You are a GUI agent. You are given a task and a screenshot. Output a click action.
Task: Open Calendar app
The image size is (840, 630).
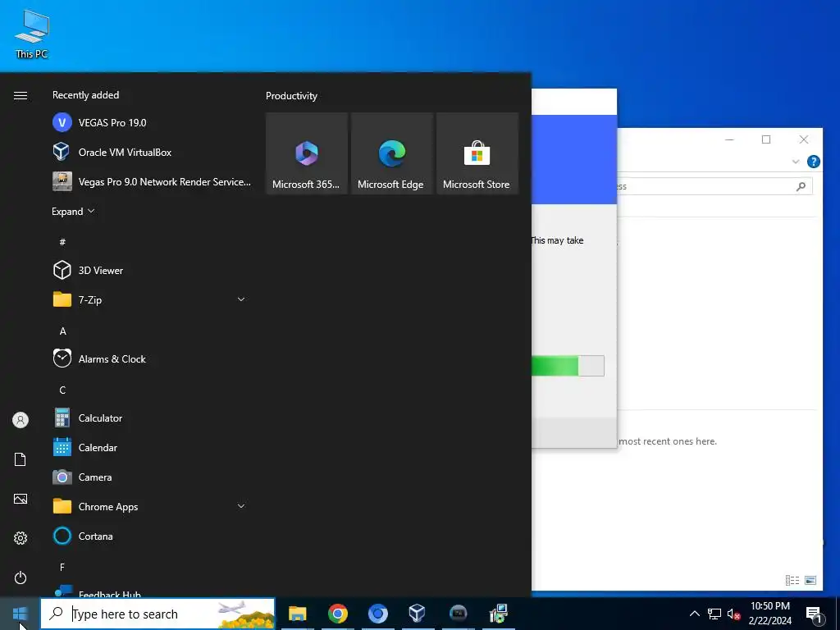click(151, 447)
